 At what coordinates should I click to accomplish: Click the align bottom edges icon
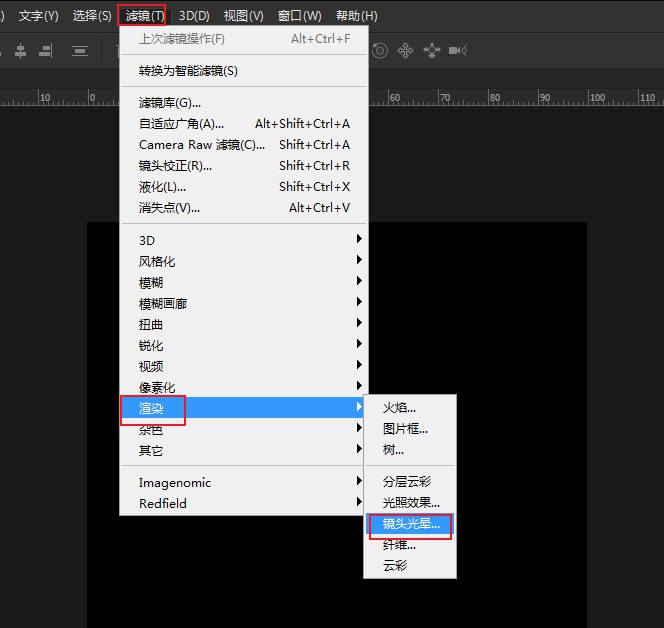pyautogui.click(x=46, y=51)
